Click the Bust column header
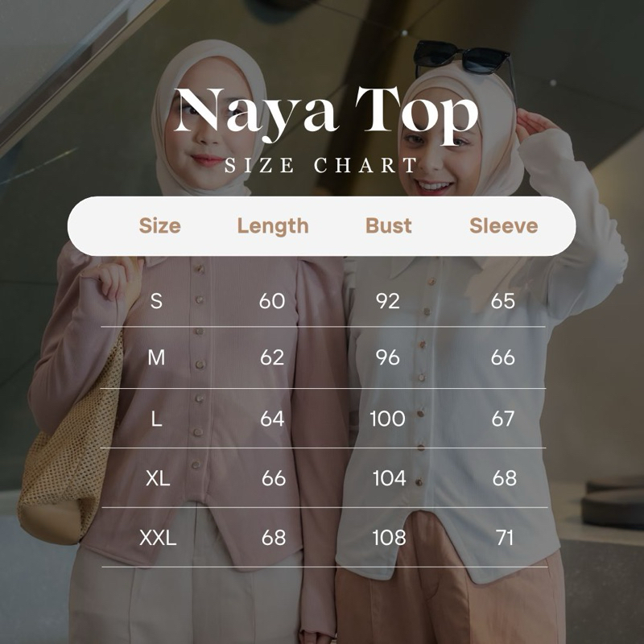This screenshot has height=644, width=644. 389,225
